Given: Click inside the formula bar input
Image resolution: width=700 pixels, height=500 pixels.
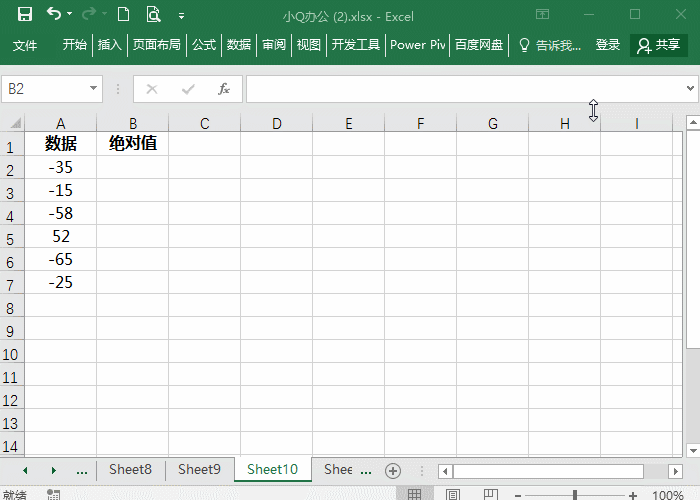Looking at the screenshot, I should coord(464,89).
